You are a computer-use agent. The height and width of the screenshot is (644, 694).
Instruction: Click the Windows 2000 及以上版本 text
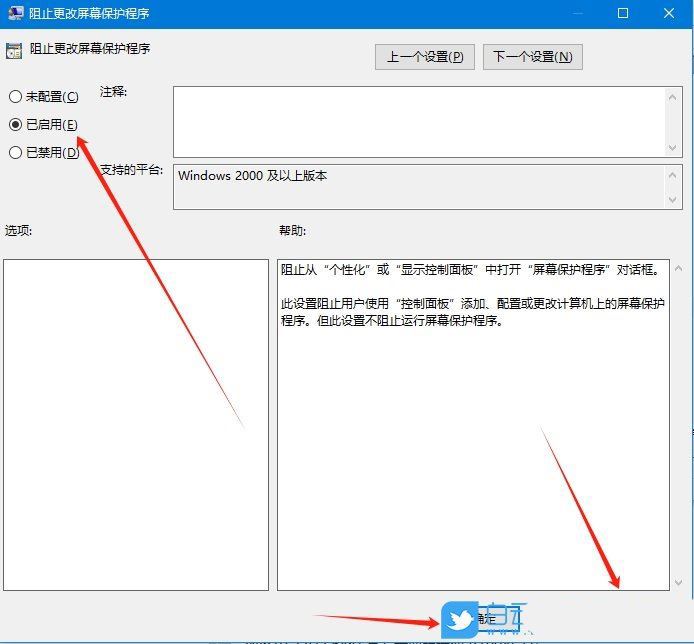(x=252, y=176)
